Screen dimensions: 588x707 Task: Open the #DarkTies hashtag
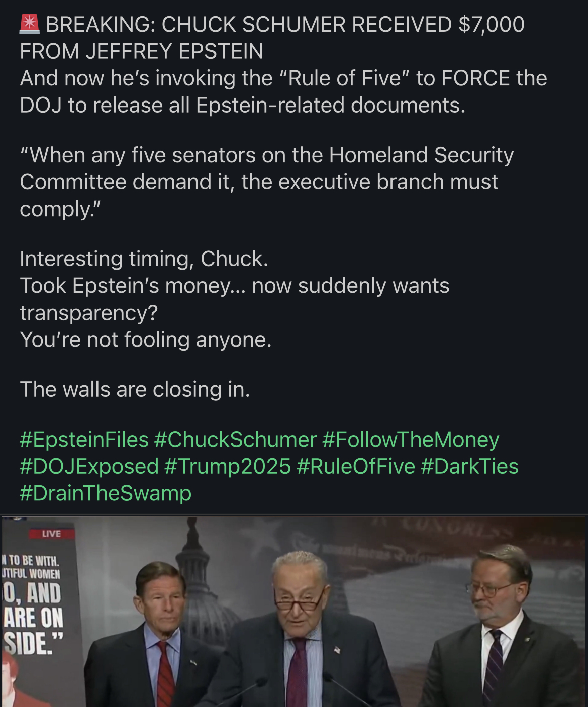(x=469, y=466)
